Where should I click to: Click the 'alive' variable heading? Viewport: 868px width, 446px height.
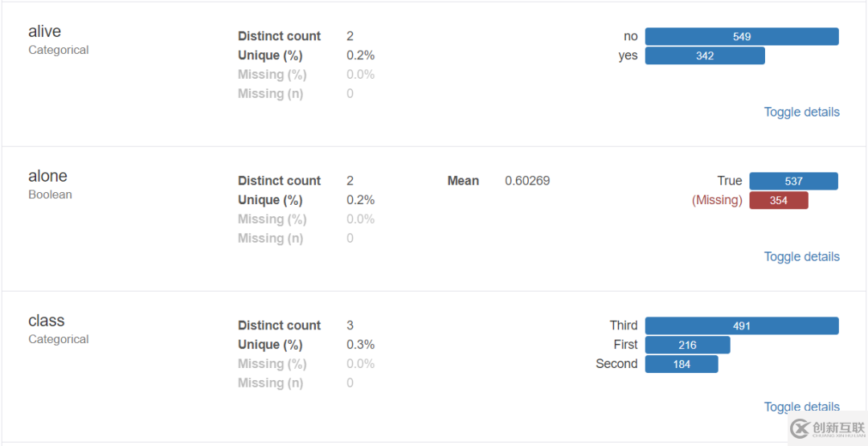(45, 32)
